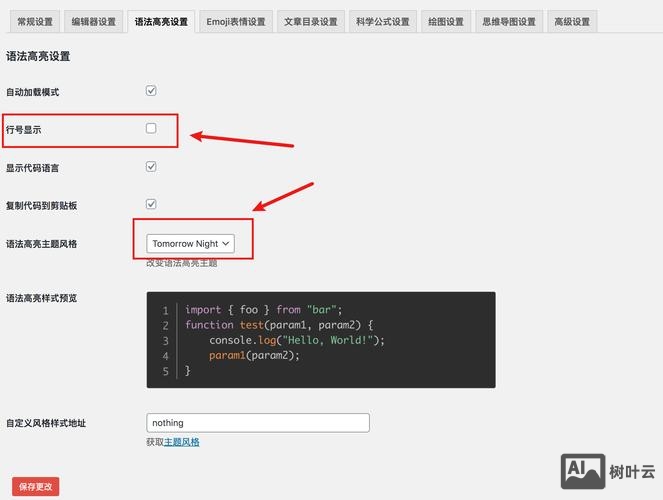Click the 语法高亮主题风格 label
The image size is (663, 500).
41,244
